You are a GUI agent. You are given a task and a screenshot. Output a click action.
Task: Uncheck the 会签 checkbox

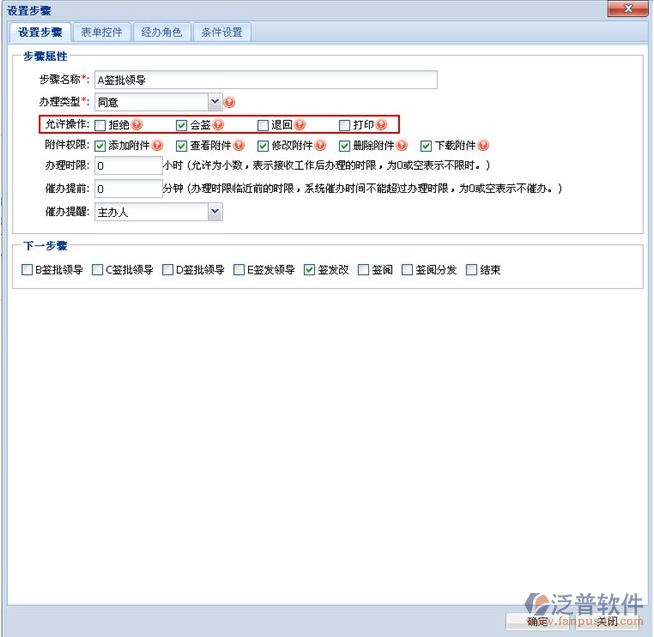(181, 125)
